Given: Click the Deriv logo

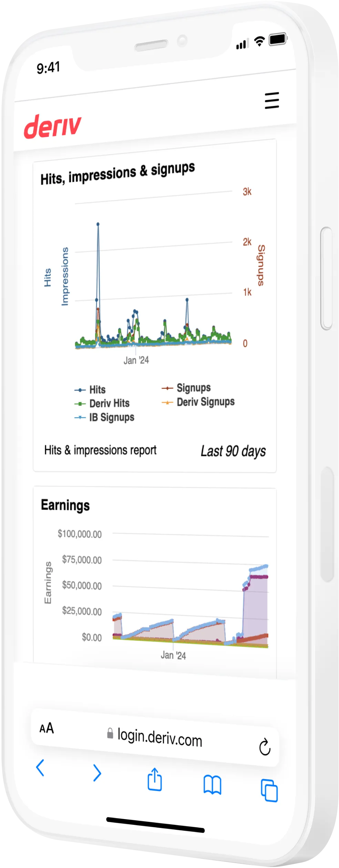Looking at the screenshot, I should point(52,127).
